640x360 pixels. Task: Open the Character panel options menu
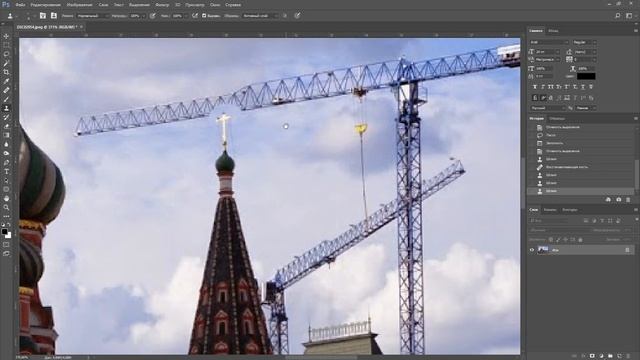pyautogui.click(x=636, y=31)
